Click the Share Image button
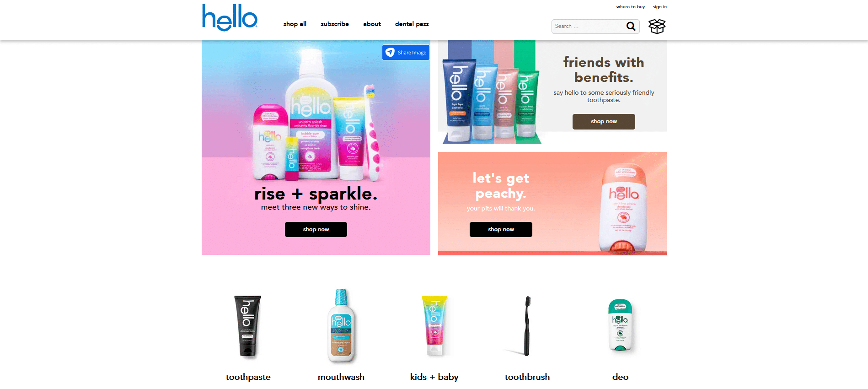 click(x=406, y=52)
